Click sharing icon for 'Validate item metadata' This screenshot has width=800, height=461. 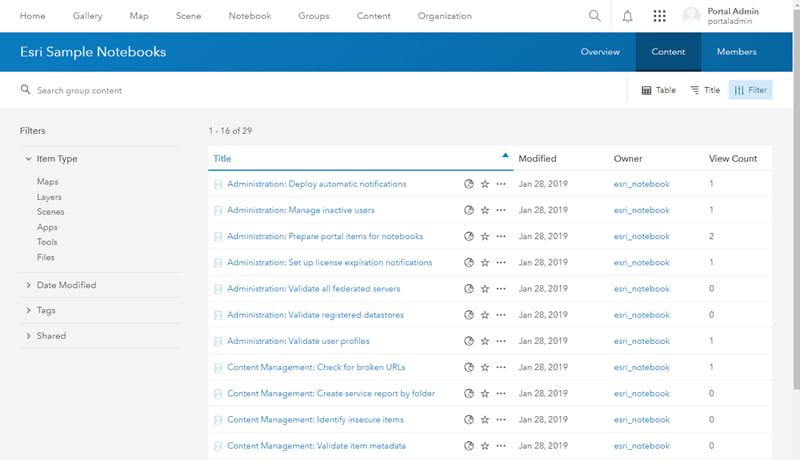pyautogui.click(x=469, y=446)
